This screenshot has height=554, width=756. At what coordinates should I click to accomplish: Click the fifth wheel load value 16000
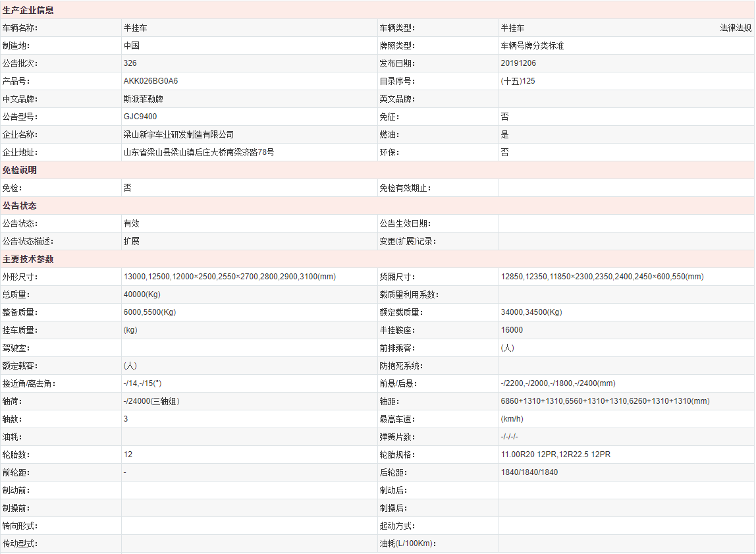coord(512,330)
